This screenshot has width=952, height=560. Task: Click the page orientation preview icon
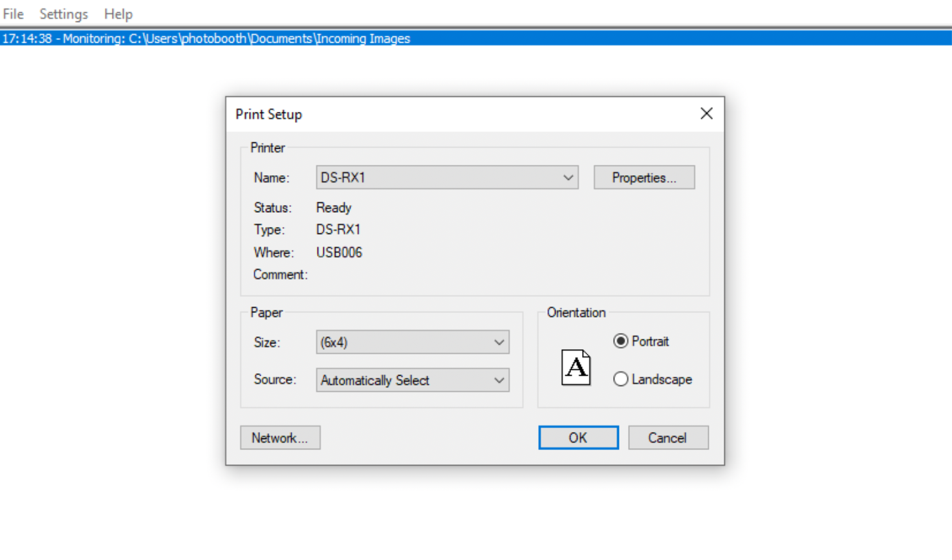point(576,367)
